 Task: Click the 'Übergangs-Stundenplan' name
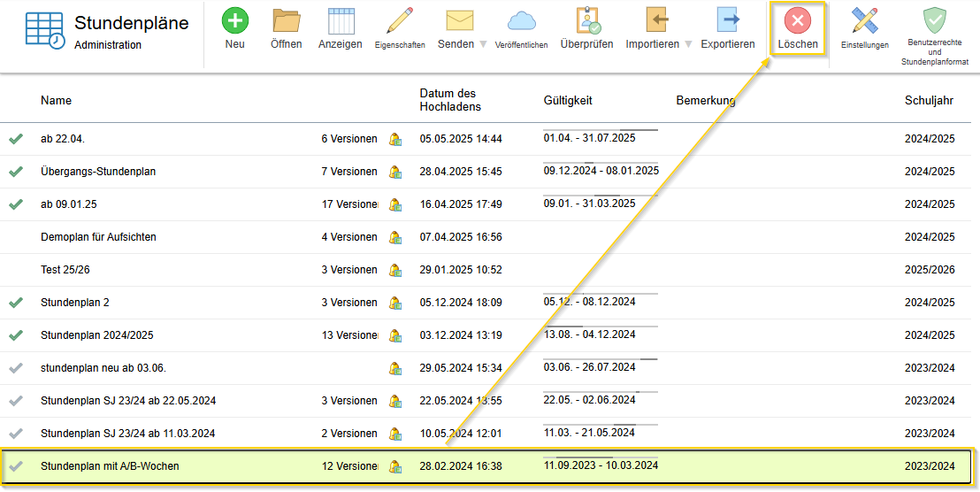coord(98,172)
